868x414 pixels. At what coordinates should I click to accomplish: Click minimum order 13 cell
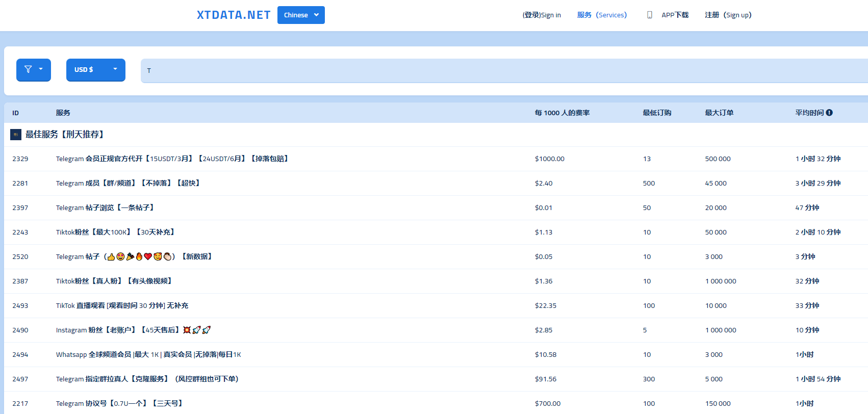[x=647, y=159]
